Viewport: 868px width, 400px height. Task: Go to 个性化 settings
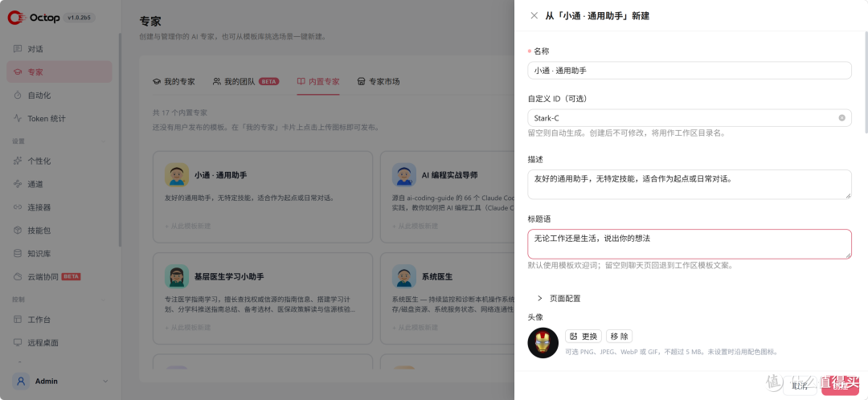[x=59, y=161]
